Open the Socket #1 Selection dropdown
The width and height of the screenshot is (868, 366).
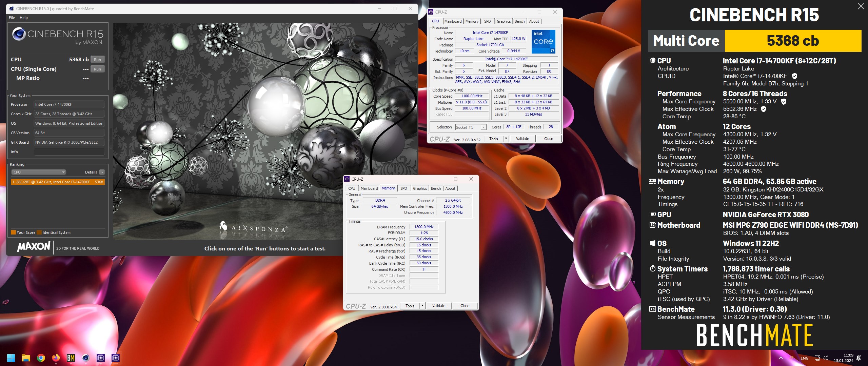tap(471, 127)
